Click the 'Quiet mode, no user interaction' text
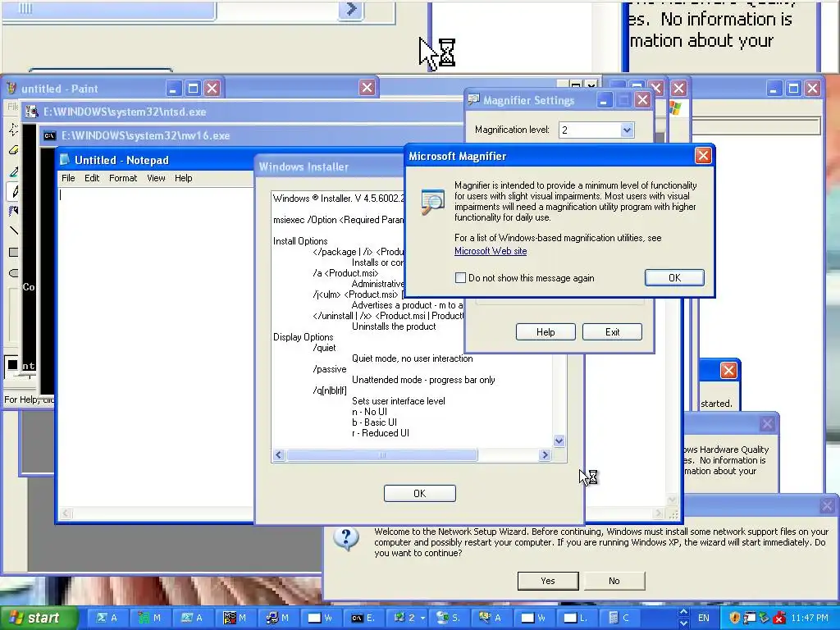Screen dimensions: 840x630 click(412, 358)
